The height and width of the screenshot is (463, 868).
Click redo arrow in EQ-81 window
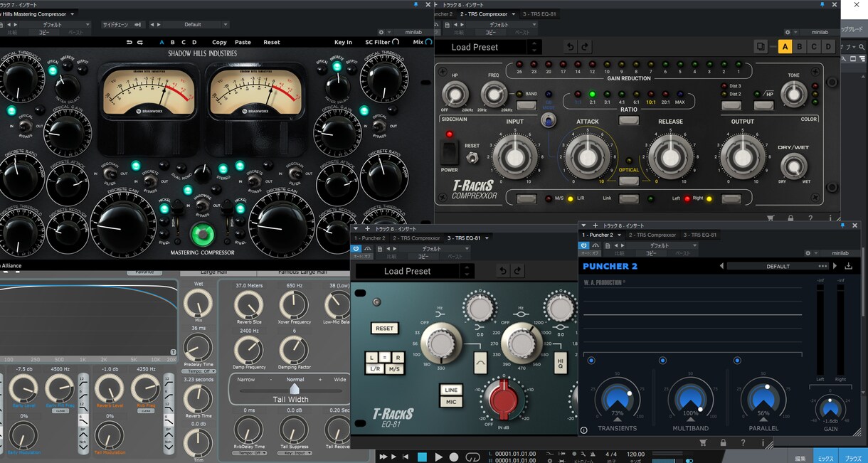point(518,271)
